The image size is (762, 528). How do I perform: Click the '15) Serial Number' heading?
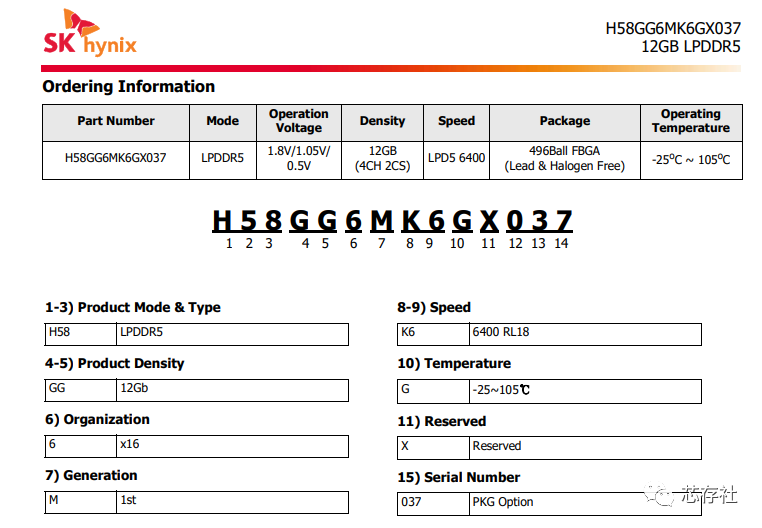pos(459,477)
